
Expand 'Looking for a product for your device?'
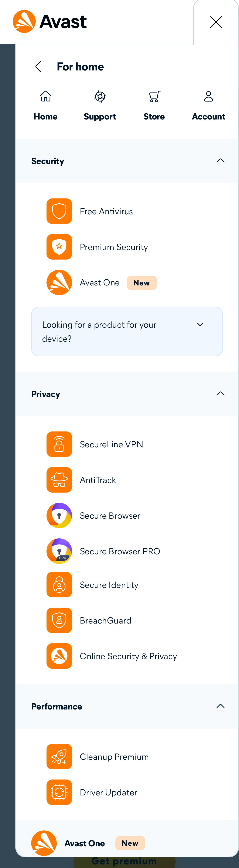coord(200,324)
